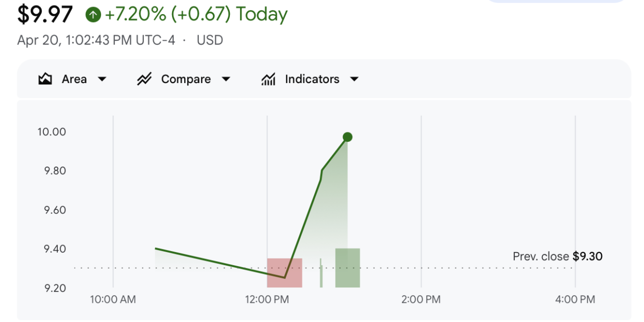Click the thin green volume bar
This screenshot has width=644, height=322.
click(321, 273)
